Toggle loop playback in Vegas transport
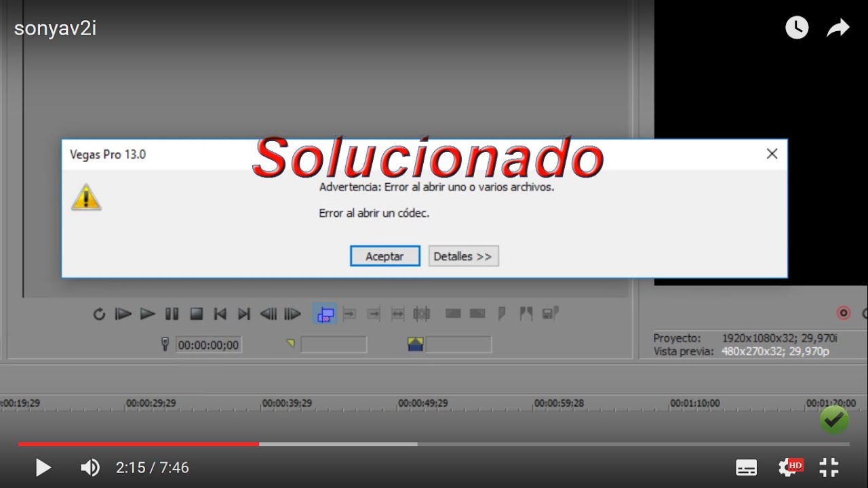Image resolution: width=868 pixels, height=488 pixels. point(99,314)
